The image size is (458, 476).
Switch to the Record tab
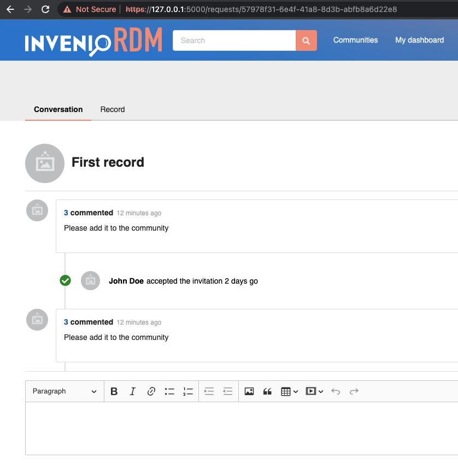[x=112, y=109]
